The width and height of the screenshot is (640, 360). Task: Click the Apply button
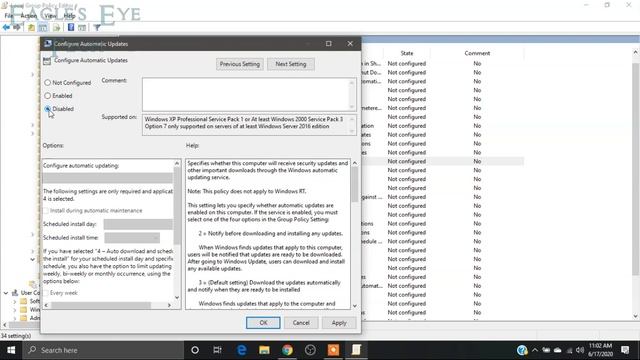(339, 323)
